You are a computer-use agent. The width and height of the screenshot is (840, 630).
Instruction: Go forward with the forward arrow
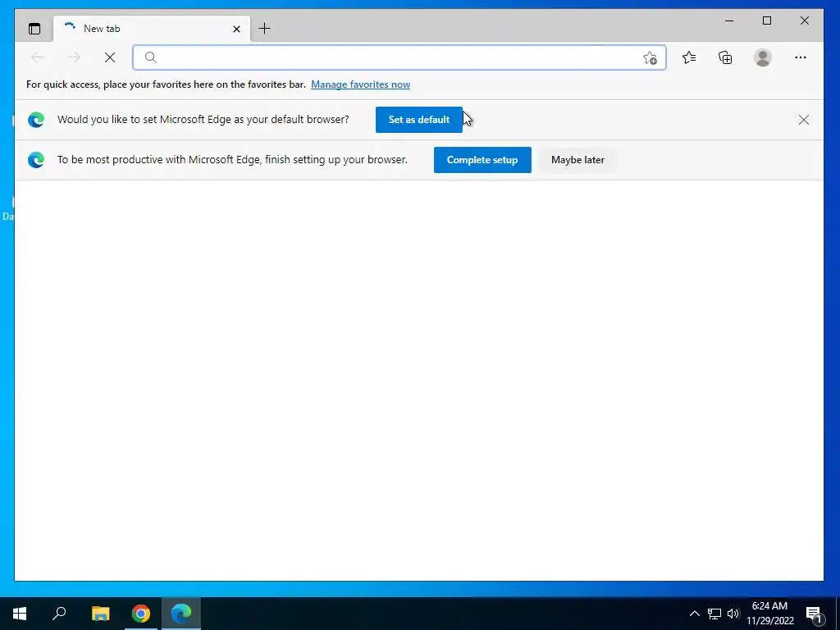(x=74, y=57)
